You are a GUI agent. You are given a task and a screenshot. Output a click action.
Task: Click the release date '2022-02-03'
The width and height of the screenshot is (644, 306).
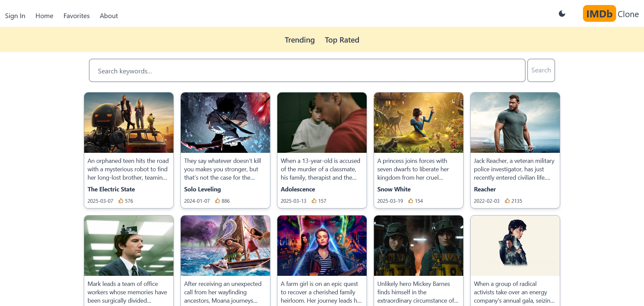point(487,201)
